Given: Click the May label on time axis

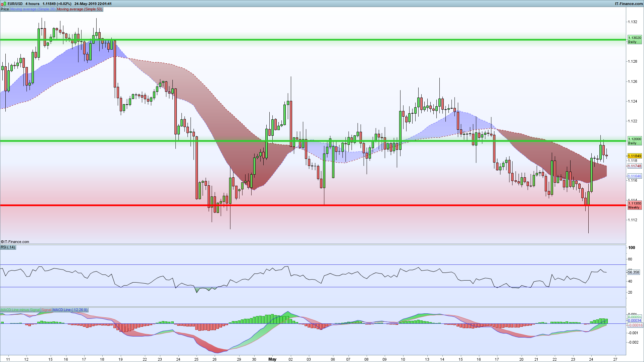Looking at the screenshot, I should (x=272, y=359).
